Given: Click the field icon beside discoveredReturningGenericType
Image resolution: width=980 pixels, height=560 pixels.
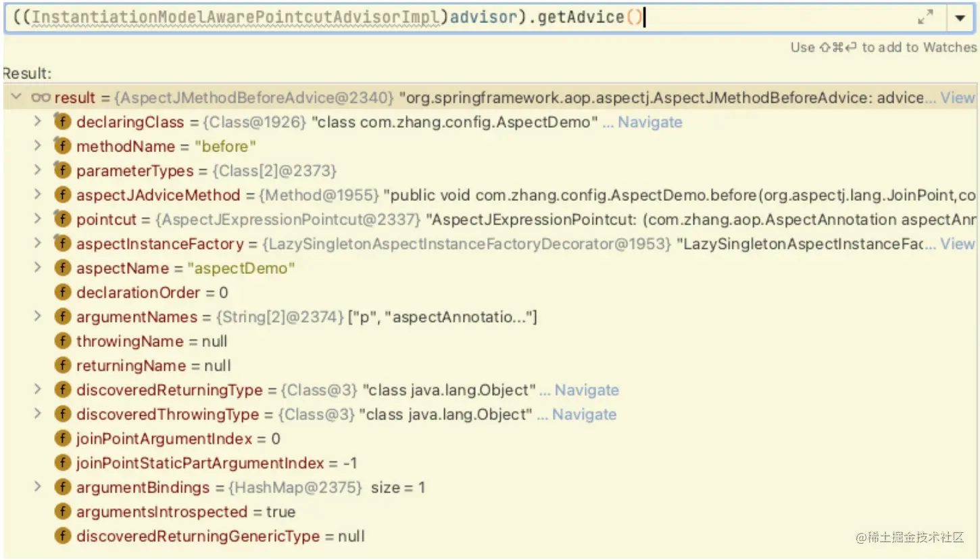Looking at the screenshot, I should (62, 536).
